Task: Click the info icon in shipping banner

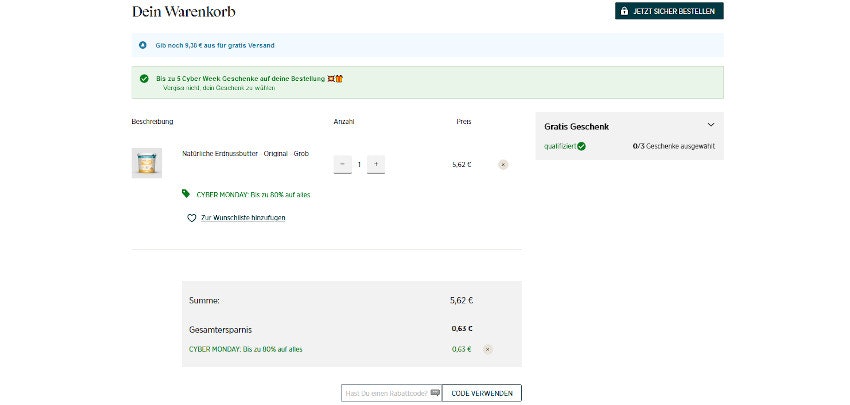Action: pyautogui.click(x=142, y=45)
